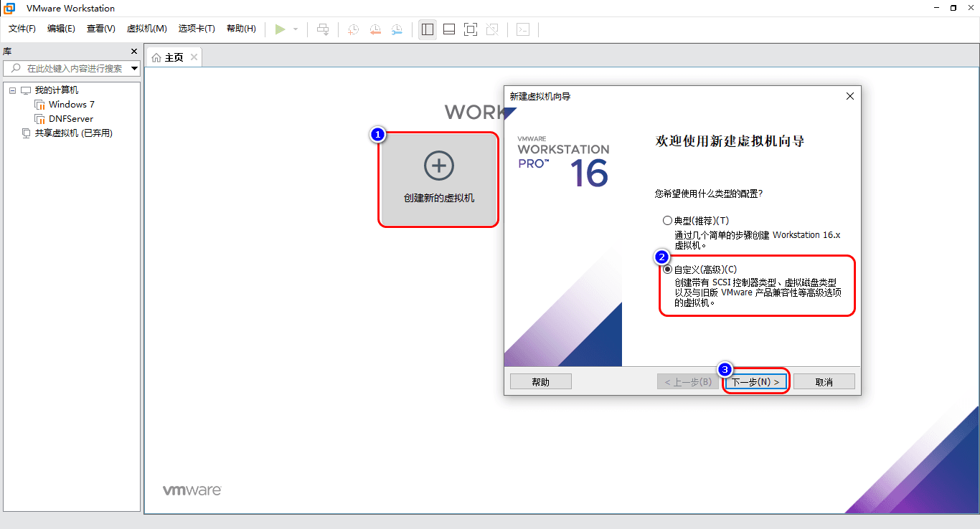Click the take snapshot clock icon
The image size is (980, 529).
click(354, 29)
